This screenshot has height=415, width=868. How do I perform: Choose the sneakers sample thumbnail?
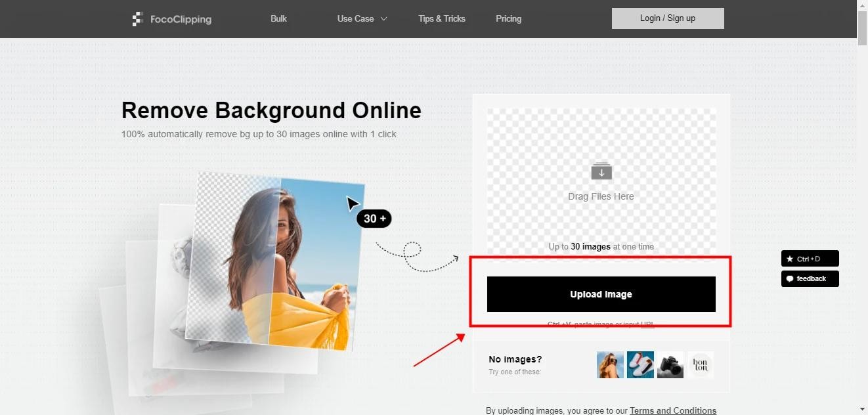pos(640,365)
